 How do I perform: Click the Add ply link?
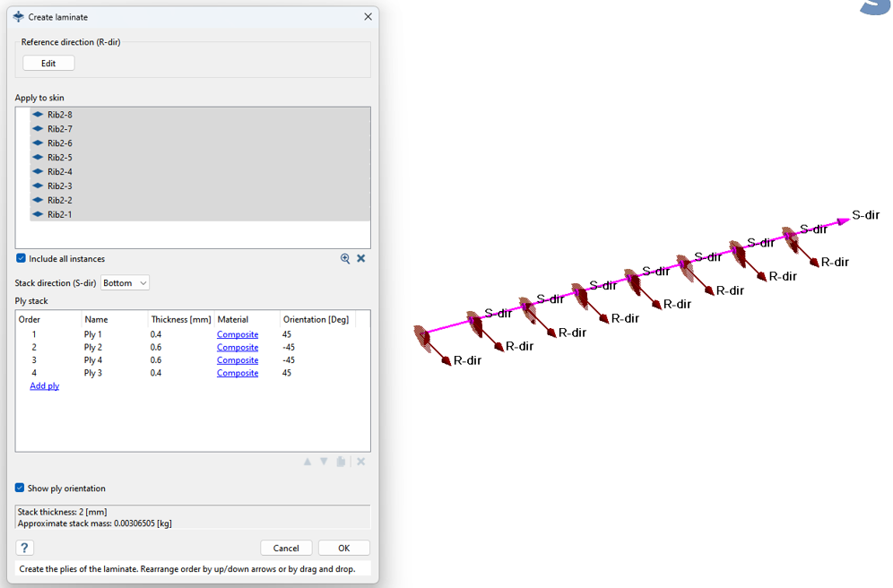click(x=45, y=386)
